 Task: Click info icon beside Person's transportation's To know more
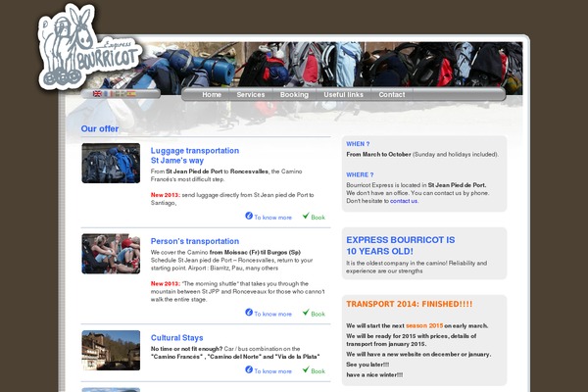tap(249, 312)
